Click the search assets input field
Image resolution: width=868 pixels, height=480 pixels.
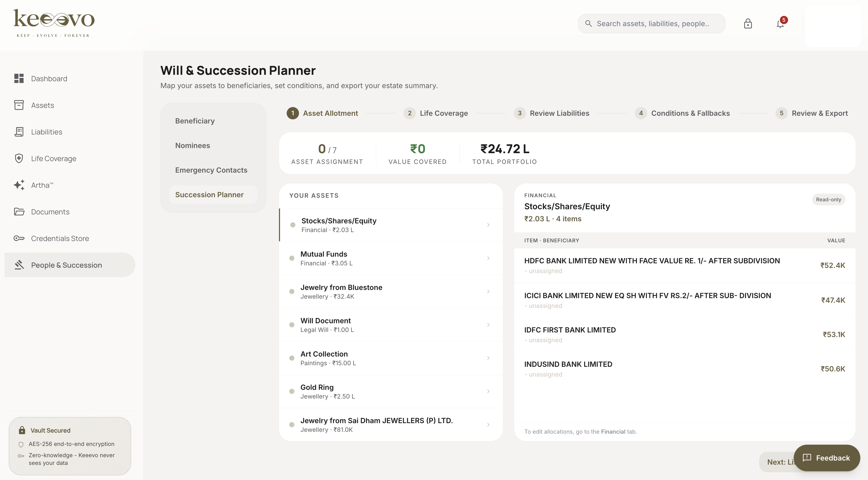651,24
